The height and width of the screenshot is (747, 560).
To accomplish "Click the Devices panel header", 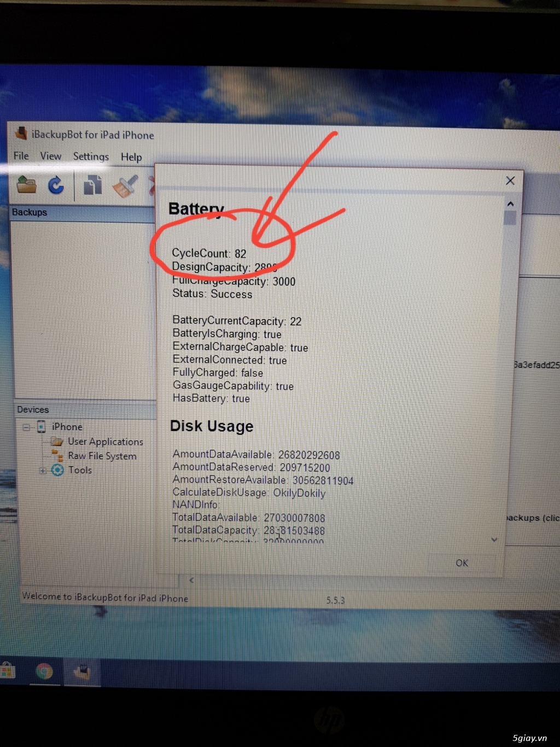I will [85, 409].
